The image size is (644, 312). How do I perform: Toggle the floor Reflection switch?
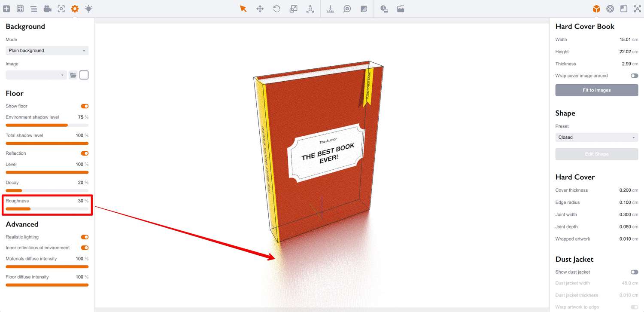[x=85, y=153]
